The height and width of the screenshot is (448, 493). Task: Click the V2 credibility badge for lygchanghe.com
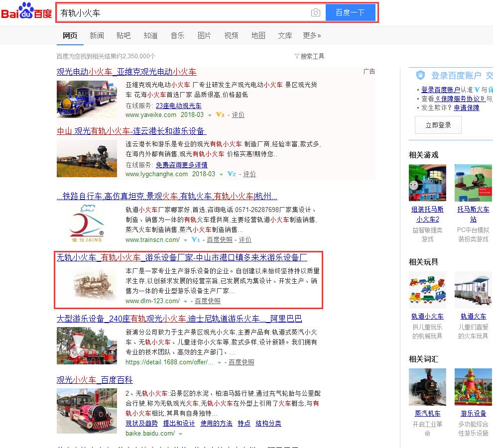tap(231, 174)
